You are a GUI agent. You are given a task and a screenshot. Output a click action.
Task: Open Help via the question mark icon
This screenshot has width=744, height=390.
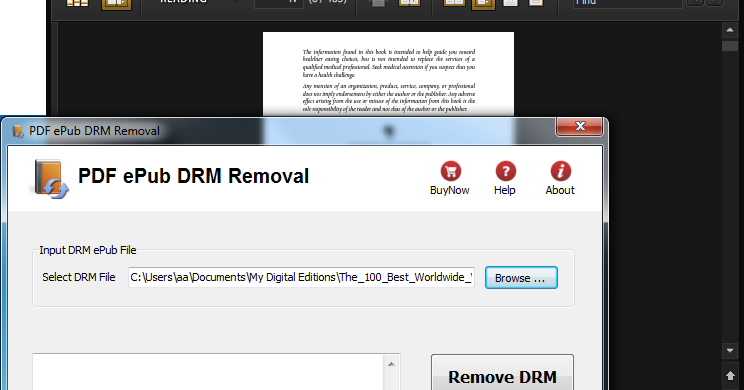click(505, 171)
